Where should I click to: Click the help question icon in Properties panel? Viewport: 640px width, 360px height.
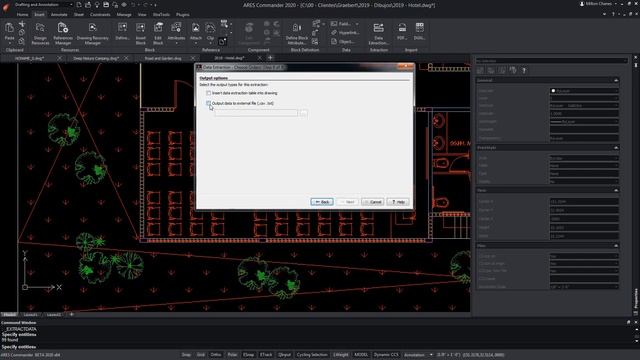tap(524, 71)
